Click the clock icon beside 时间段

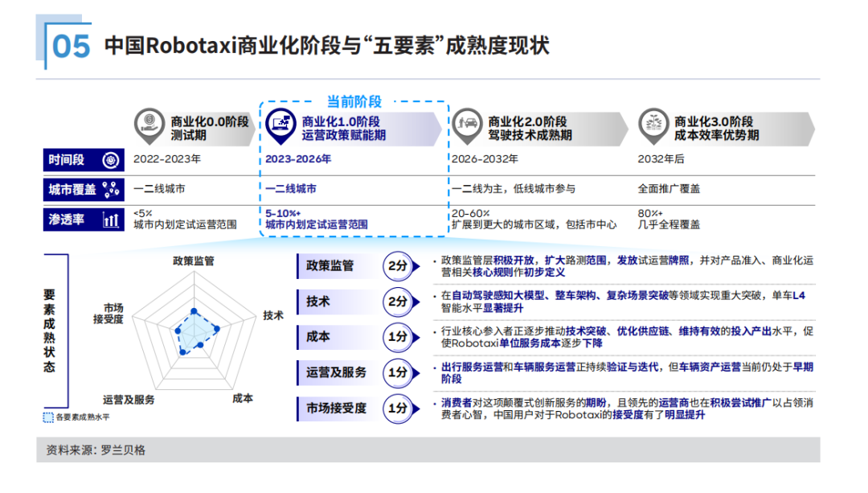pyautogui.click(x=110, y=160)
